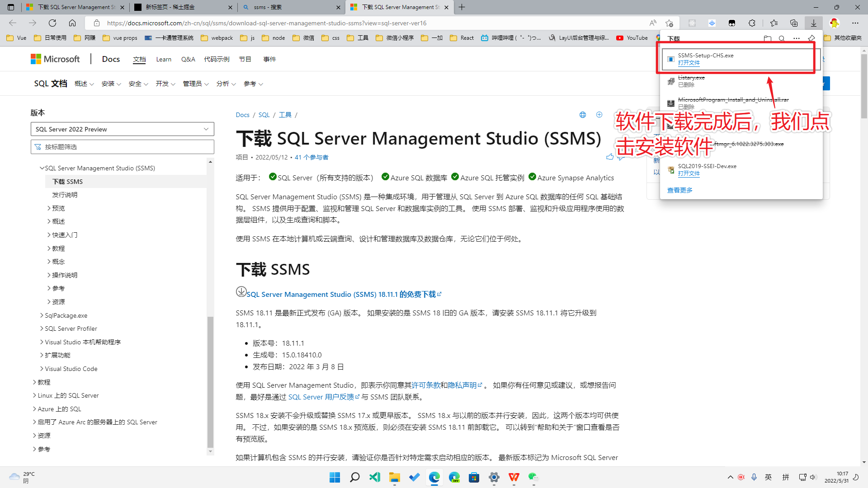Screen dimensions: 868x488
Task: Open downloads folder icon in downloads panel
Action: coord(768,39)
